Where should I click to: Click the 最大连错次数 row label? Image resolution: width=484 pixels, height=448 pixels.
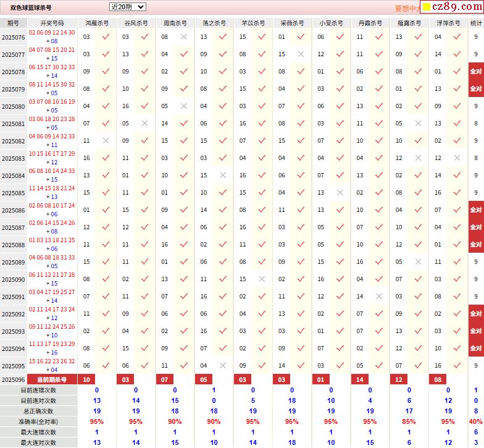[x=38, y=433]
